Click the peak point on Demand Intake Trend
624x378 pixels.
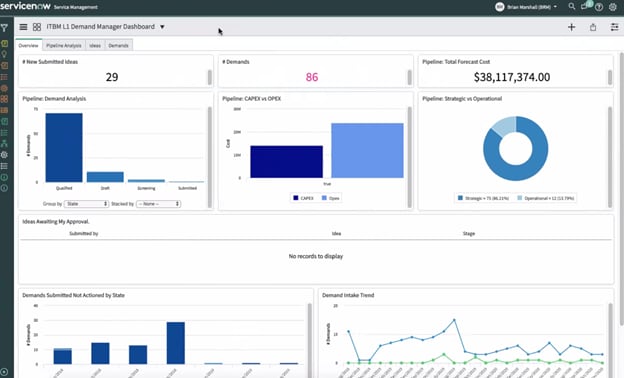point(454,320)
